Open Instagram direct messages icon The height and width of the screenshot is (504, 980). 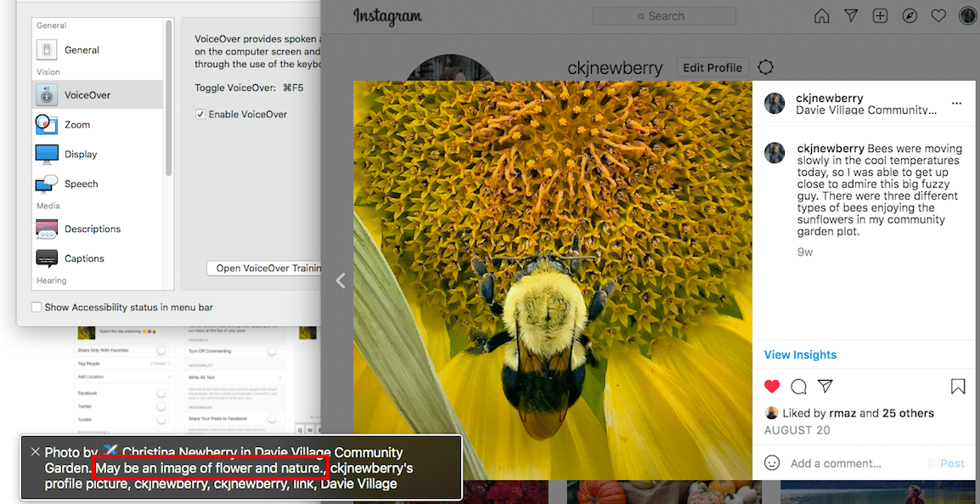click(x=851, y=16)
